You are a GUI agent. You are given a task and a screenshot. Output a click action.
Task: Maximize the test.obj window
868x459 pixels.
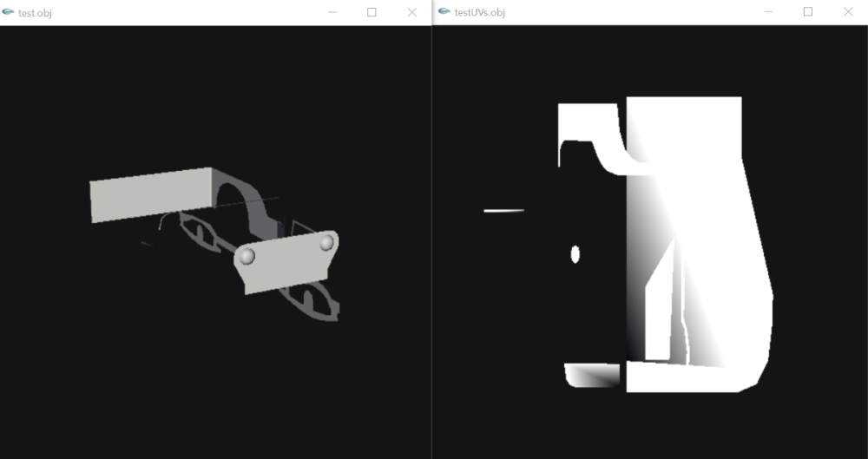click(372, 12)
